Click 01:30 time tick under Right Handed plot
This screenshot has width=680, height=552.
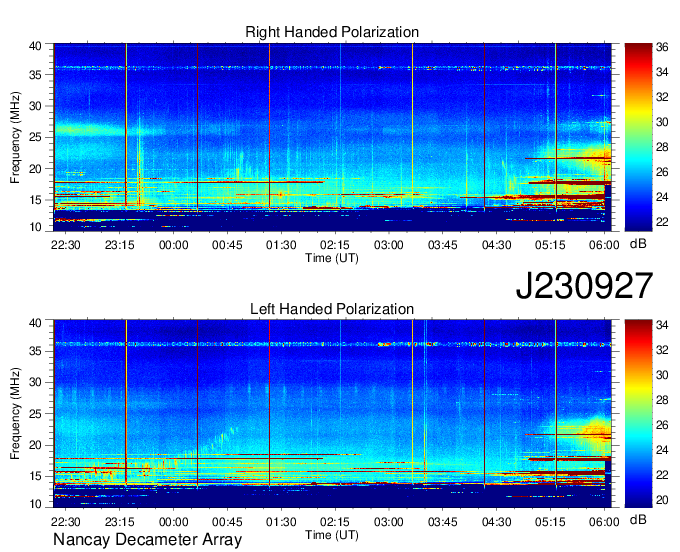(281, 245)
